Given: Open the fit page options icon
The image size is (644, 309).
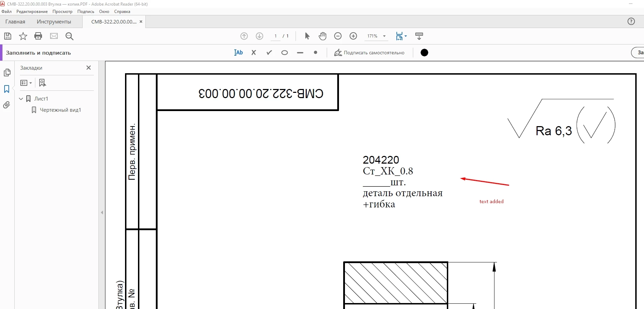Looking at the screenshot, I should [401, 36].
